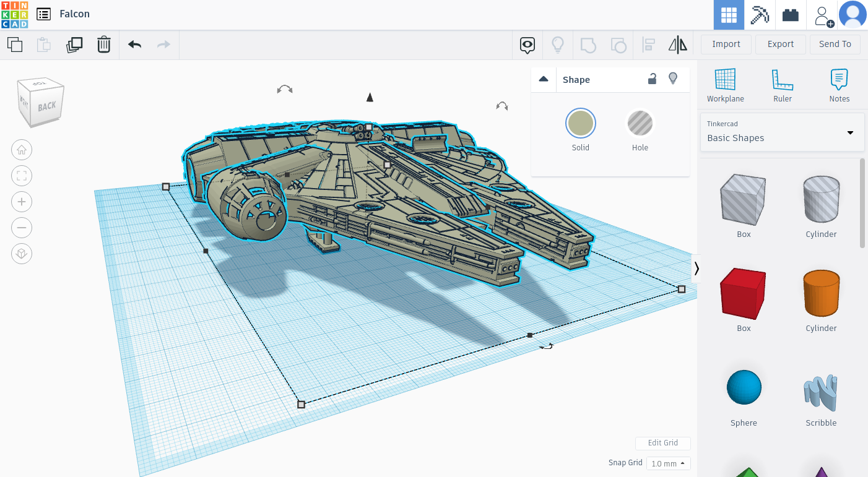Image resolution: width=868 pixels, height=477 pixels.
Task: Click the view cube BACK face
Action: point(47,106)
